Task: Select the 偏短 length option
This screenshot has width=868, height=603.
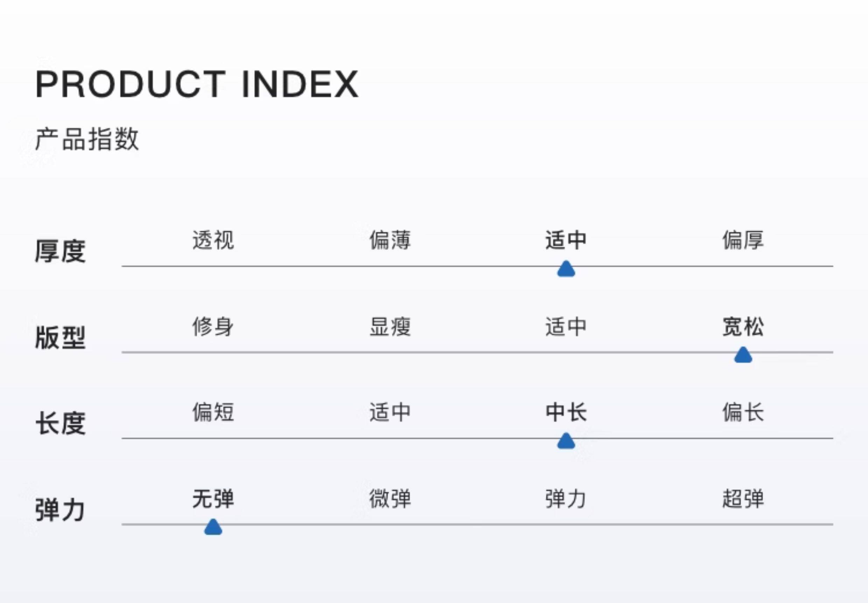Action: [213, 412]
